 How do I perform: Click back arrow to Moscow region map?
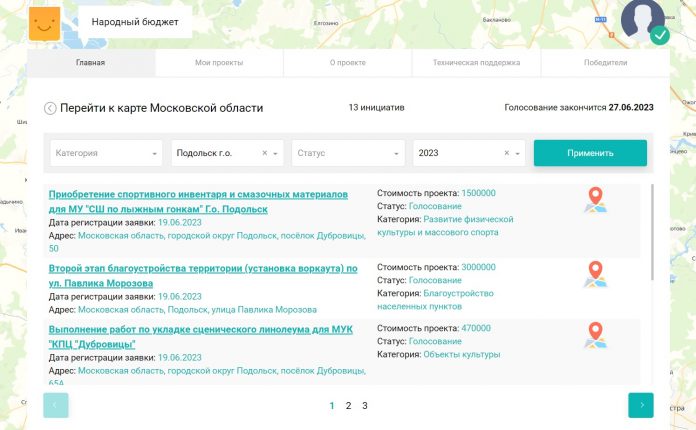click(x=50, y=108)
